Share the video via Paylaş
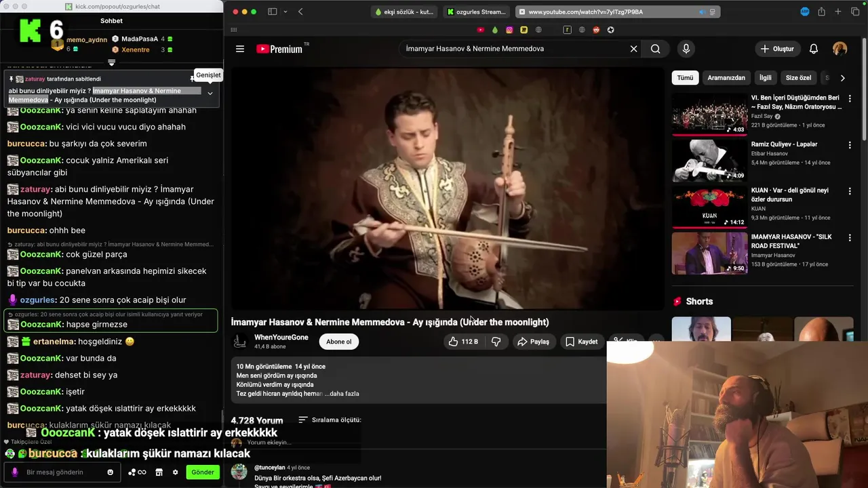The height and width of the screenshot is (488, 868). pyautogui.click(x=533, y=342)
